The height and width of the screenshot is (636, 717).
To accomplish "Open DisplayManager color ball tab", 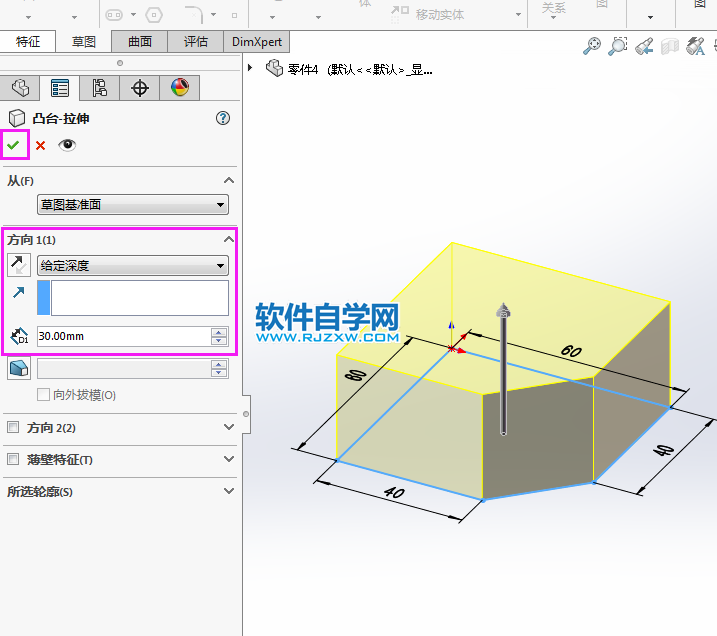I will coord(180,88).
